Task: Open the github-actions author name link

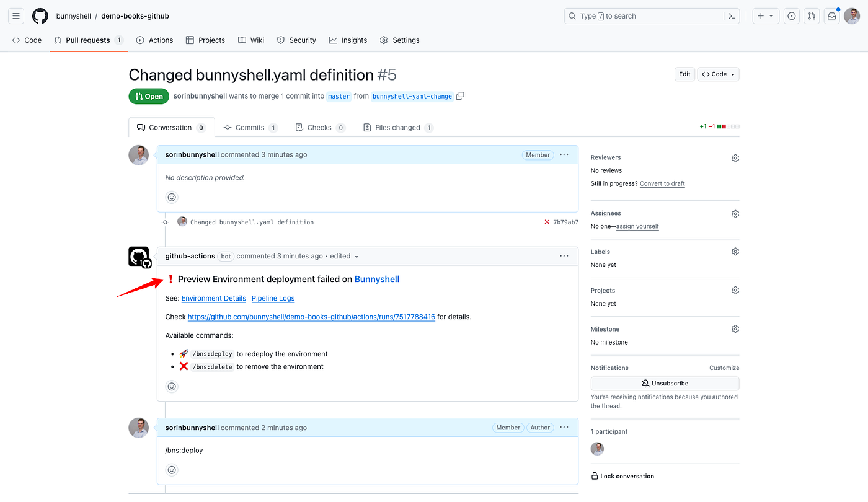Action: click(x=190, y=256)
